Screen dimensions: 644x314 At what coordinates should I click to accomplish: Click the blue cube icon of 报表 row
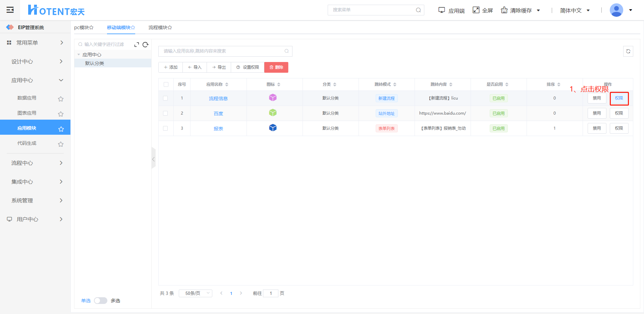pyautogui.click(x=273, y=128)
